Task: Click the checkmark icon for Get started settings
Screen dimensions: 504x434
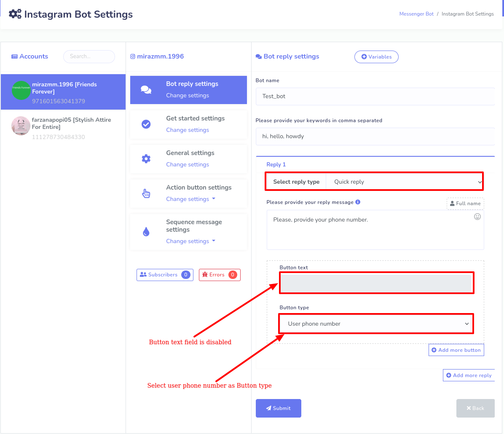Action: click(x=146, y=124)
